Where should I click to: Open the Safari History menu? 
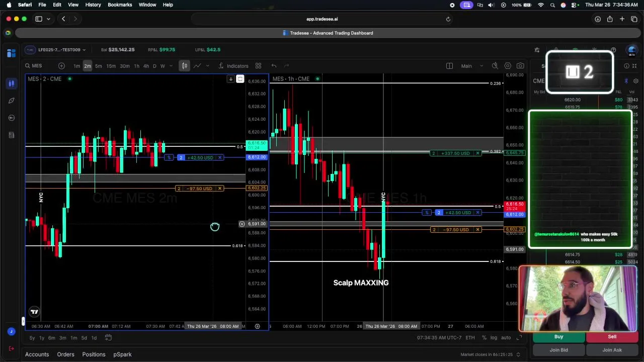(x=93, y=5)
